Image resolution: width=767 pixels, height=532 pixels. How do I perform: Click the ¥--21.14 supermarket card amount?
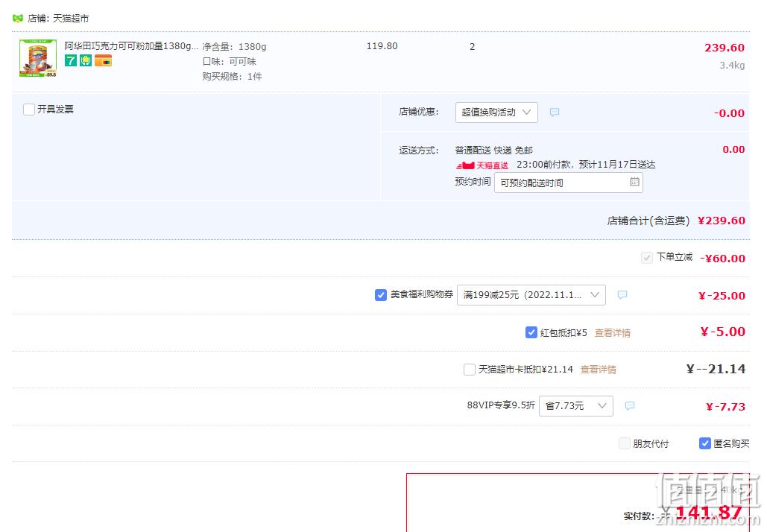click(x=716, y=369)
